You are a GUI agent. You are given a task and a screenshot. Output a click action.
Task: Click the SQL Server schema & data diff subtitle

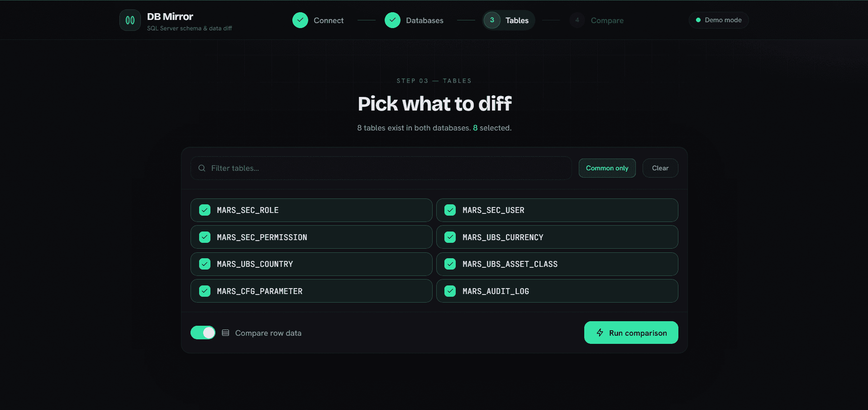click(190, 28)
